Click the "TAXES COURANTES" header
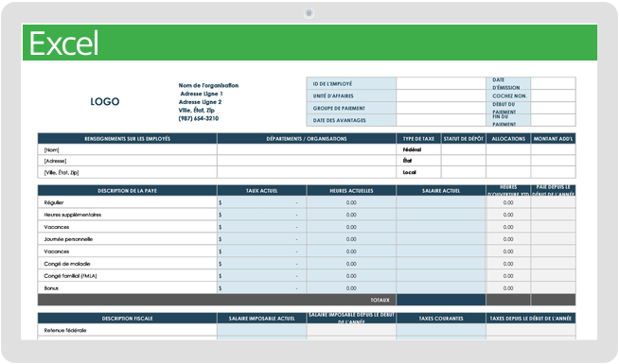The width and height of the screenshot is (619, 364). point(441,319)
